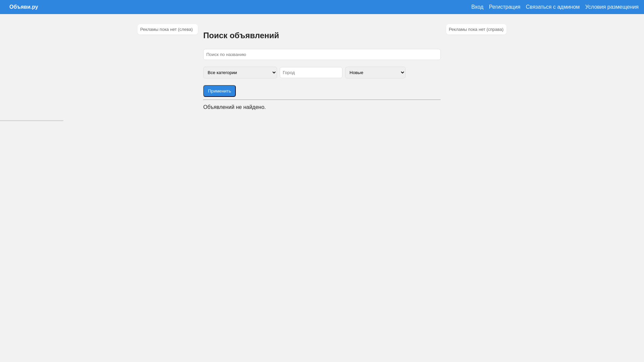The width and height of the screenshot is (644, 362).
Task: Click the Поиск объявлений heading
Action: point(241,36)
